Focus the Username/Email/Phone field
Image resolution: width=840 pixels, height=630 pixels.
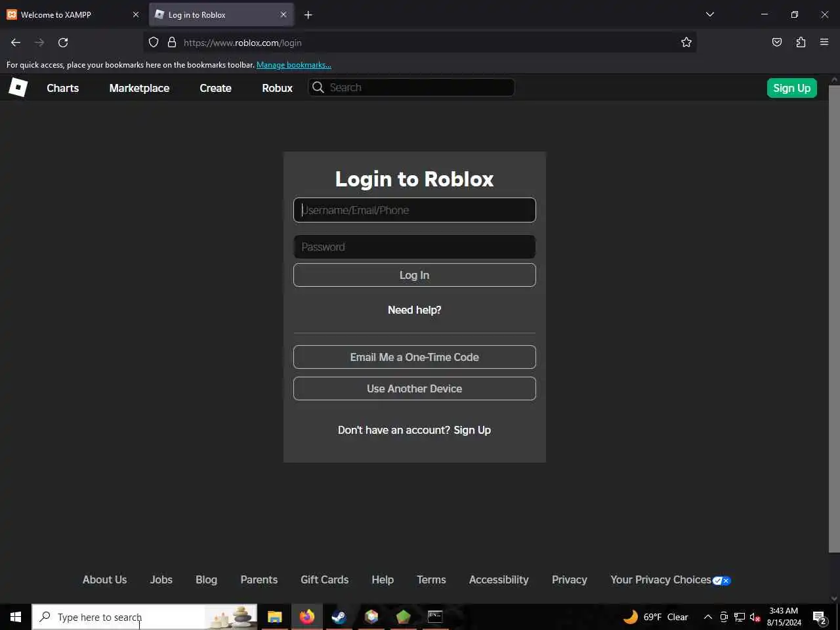(x=415, y=210)
